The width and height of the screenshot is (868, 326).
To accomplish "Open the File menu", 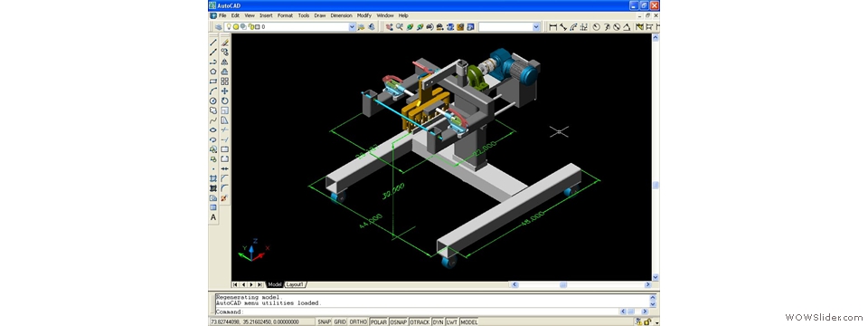I will click(x=222, y=15).
